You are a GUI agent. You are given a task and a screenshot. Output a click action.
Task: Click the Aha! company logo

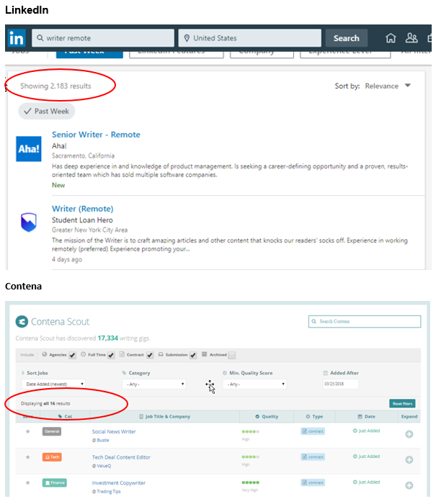29,149
